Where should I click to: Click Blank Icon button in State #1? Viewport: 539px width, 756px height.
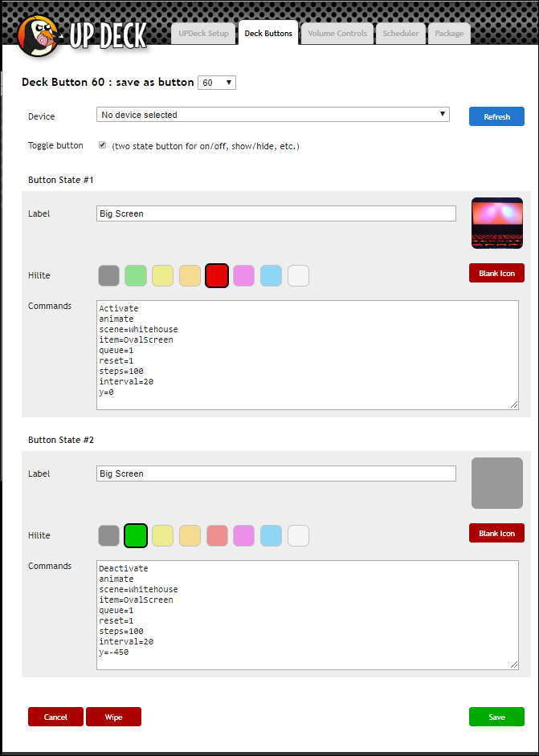pos(496,274)
